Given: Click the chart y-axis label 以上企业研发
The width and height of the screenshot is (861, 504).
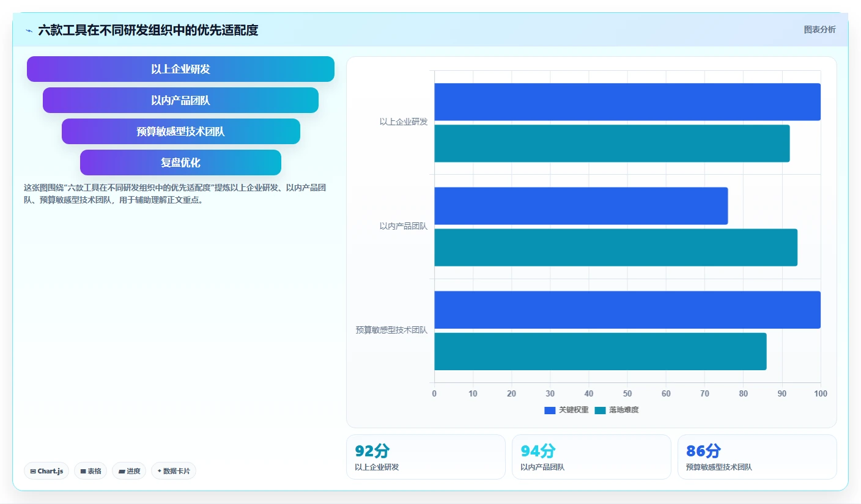Looking at the screenshot, I should pyautogui.click(x=404, y=122).
